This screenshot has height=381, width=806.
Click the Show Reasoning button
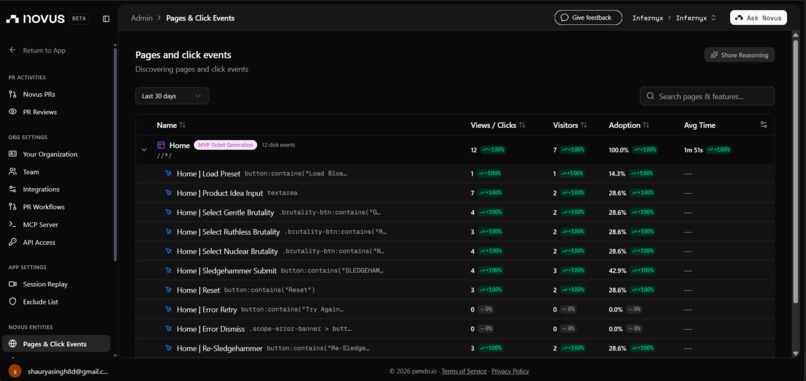(739, 55)
